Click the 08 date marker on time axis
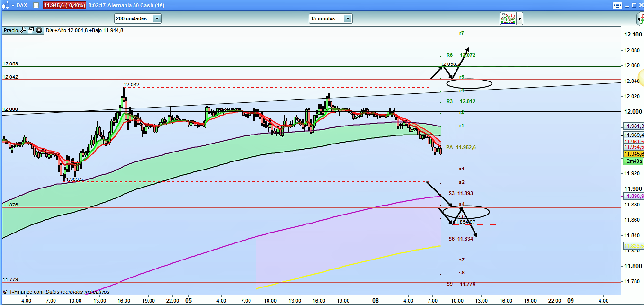644x305 pixels. 375,300
